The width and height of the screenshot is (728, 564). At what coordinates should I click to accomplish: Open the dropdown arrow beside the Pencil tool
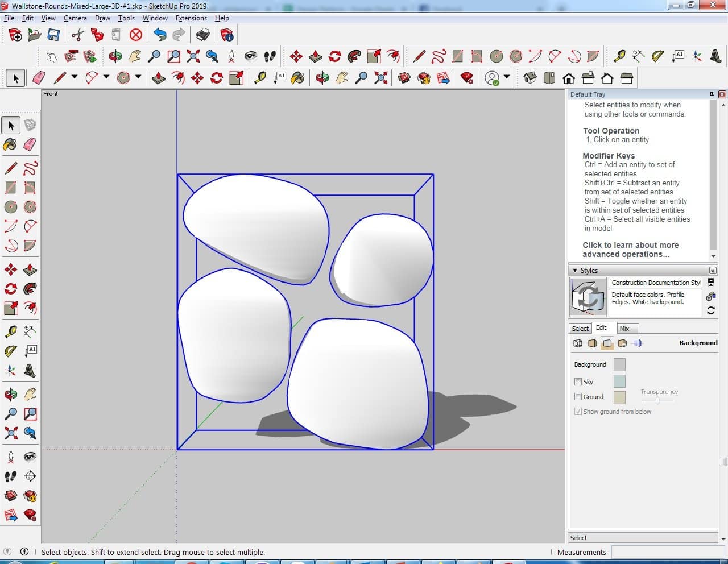coord(75,77)
